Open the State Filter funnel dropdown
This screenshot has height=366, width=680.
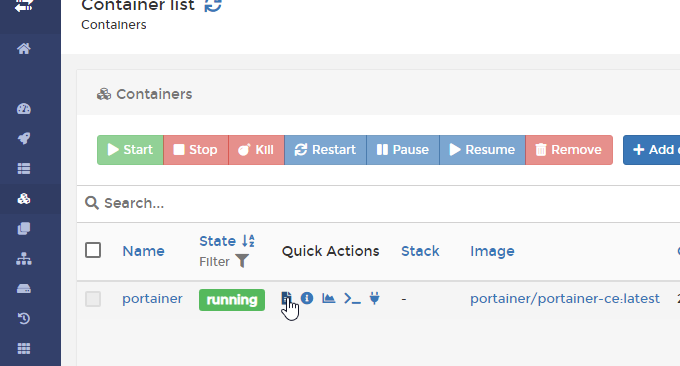pos(242,261)
